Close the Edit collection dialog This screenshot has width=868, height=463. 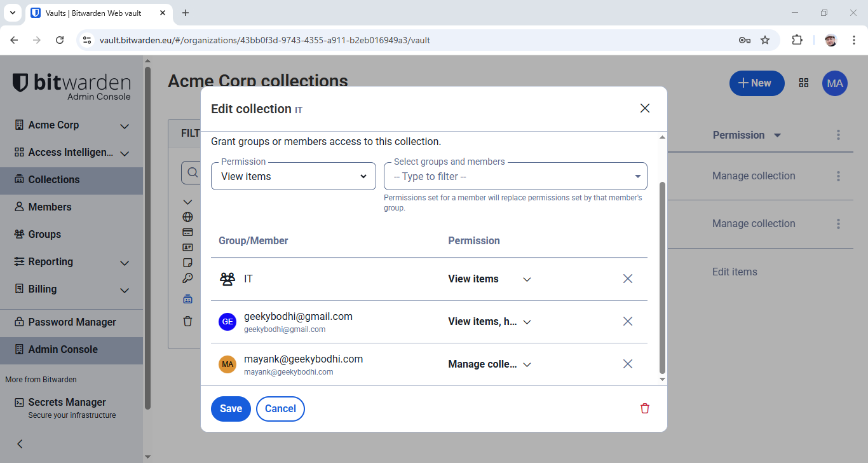645,108
